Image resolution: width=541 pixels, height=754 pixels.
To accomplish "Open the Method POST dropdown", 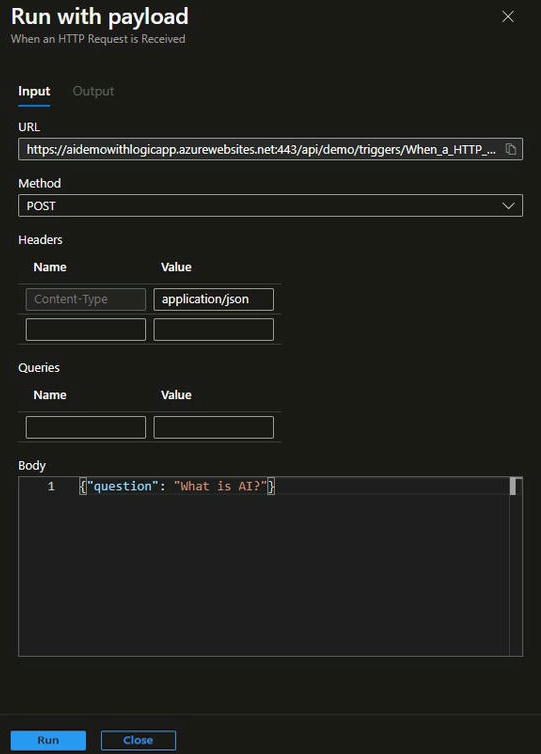I will click(270, 206).
